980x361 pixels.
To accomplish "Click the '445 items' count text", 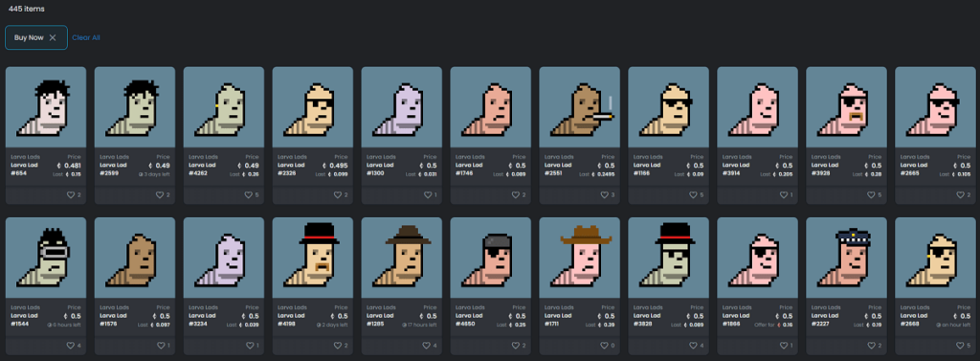I will [26, 10].
